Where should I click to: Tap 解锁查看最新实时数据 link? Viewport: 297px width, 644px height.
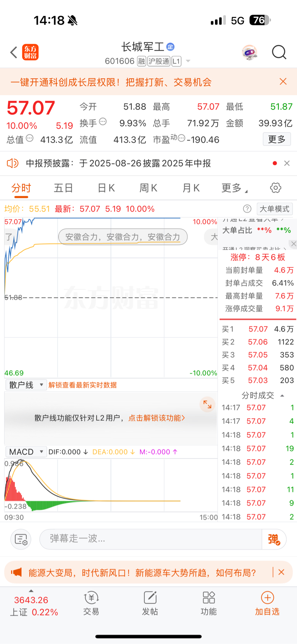[82, 385]
